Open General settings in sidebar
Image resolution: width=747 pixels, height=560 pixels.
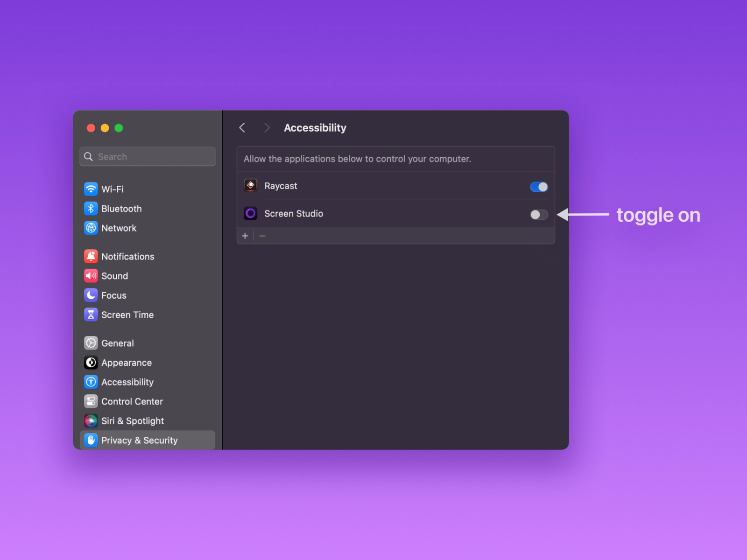pyautogui.click(x=118, y=343)
